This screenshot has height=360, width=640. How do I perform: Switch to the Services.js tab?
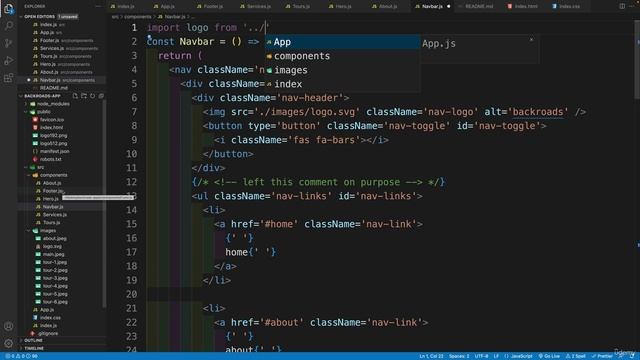(259, 7)
